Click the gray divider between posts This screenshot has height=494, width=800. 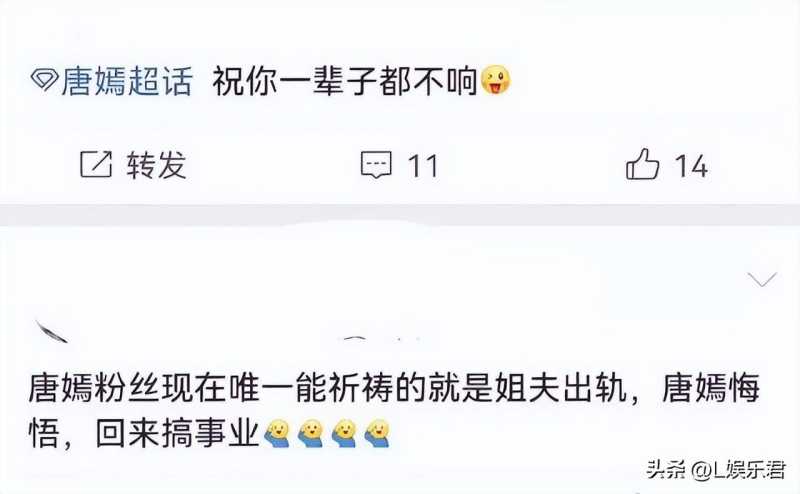coord(400,215)
